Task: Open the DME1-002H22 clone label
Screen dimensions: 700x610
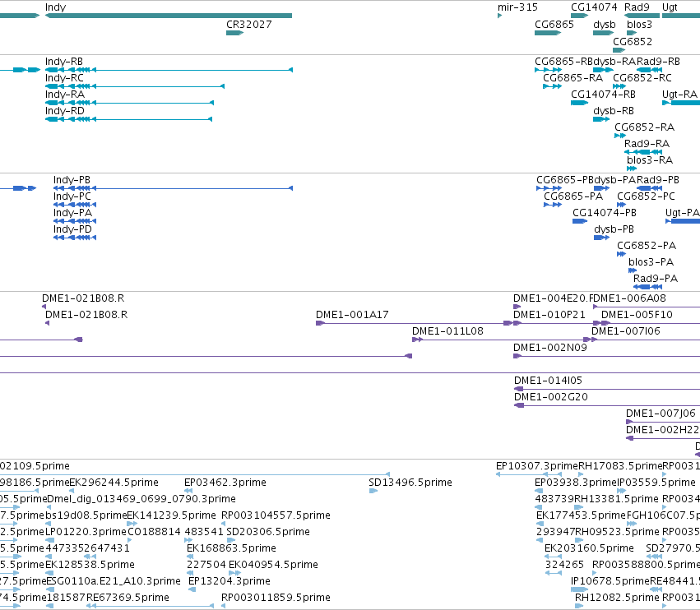Action: (x=662, y=431)
